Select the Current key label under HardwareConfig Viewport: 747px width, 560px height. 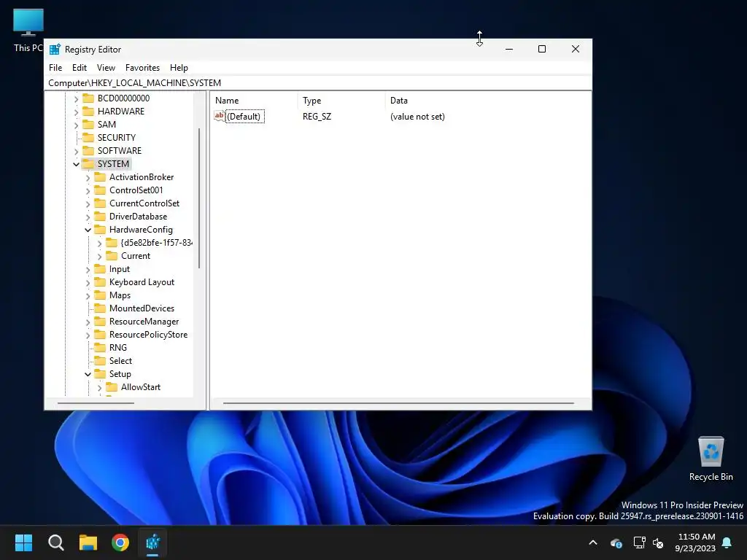coord(135,256)
